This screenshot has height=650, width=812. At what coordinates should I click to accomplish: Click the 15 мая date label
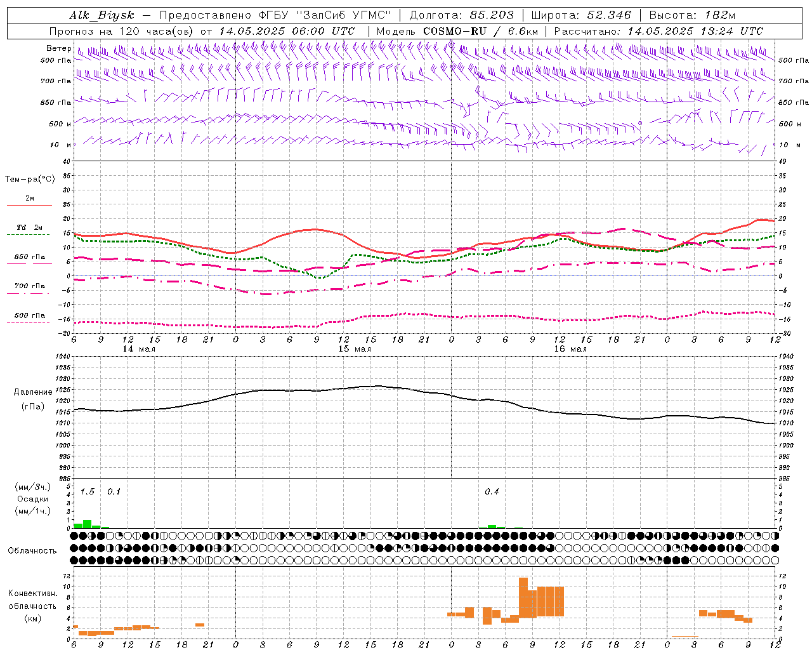pos(355,349)
